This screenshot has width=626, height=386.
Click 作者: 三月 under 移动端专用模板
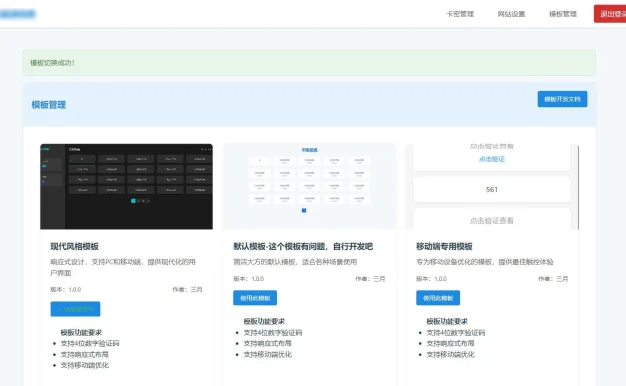tap(553, 279)
